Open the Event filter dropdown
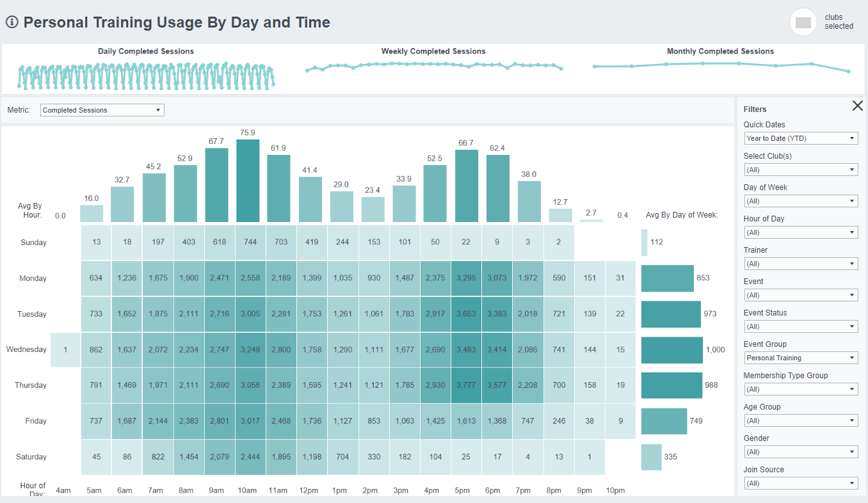868x503 pixels. tap(801, 294)
